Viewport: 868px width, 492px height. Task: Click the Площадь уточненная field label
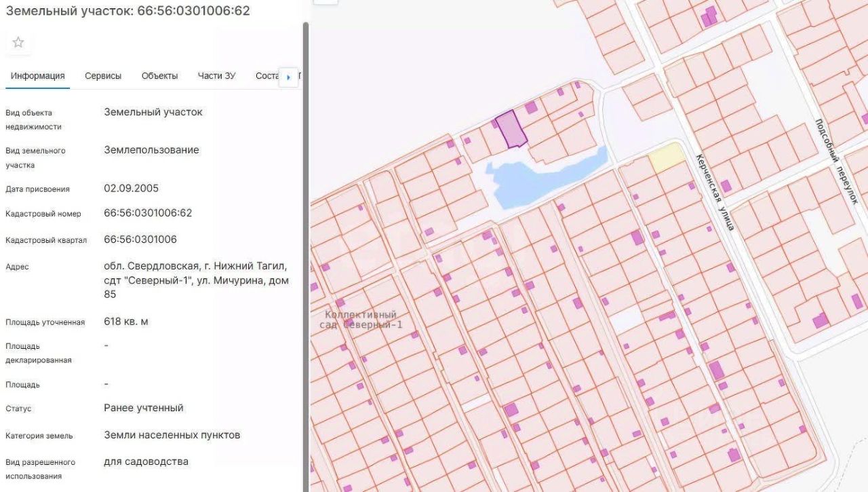pos(45,322)
